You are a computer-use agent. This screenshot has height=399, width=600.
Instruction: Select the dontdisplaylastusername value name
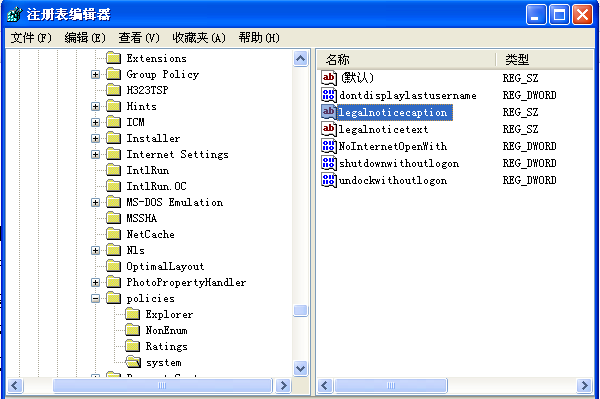coord(408,95)
